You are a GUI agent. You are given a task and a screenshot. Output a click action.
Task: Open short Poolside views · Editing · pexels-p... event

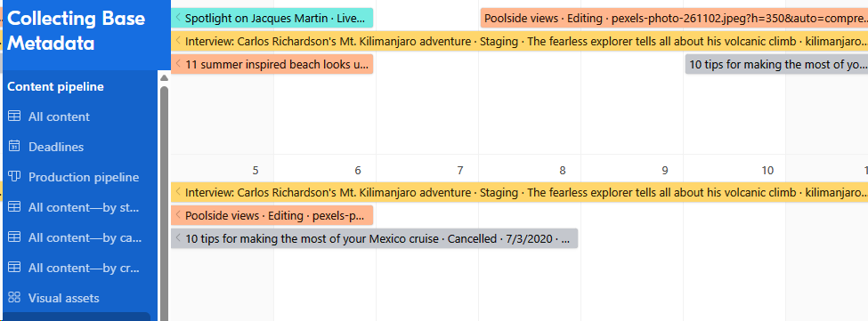(x=272, y=215)
